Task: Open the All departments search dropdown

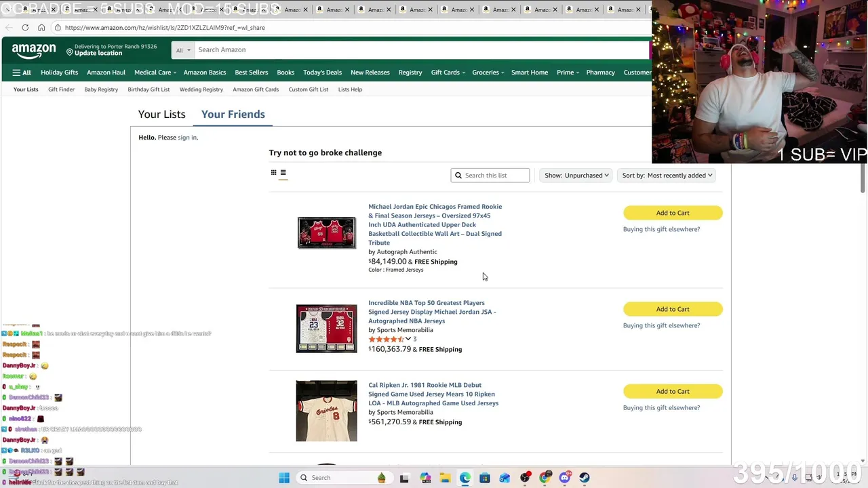Action: pyautogui.click(x=183, y=50)
